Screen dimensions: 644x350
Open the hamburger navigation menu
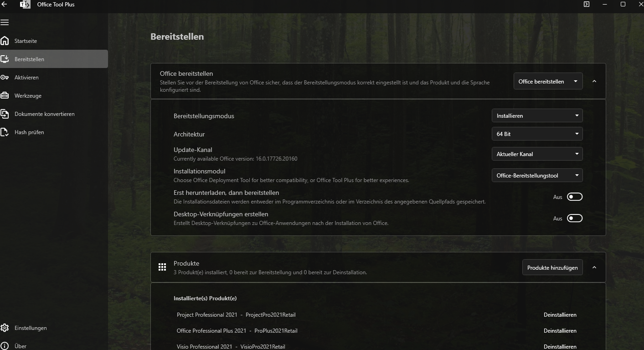point(5,22)
